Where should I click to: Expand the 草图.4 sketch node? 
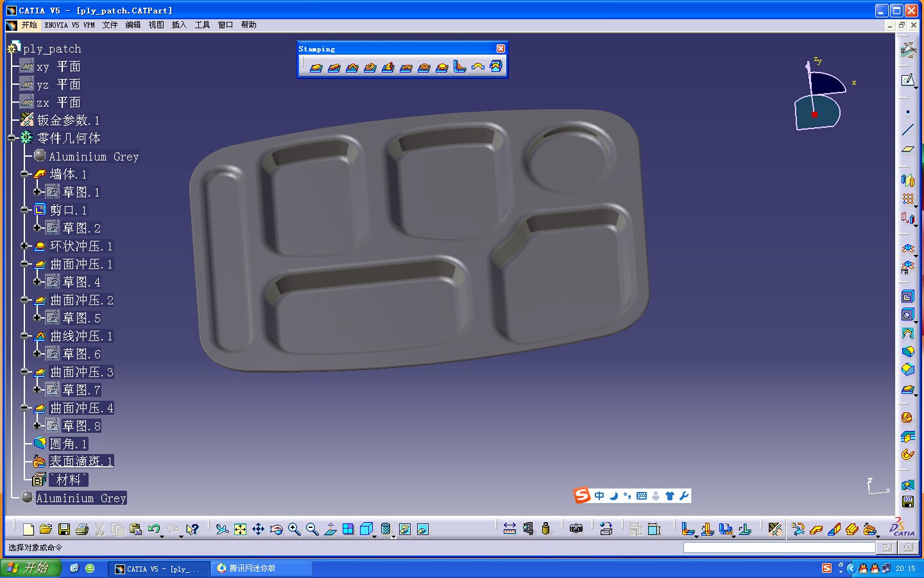[x=37, y=282]
